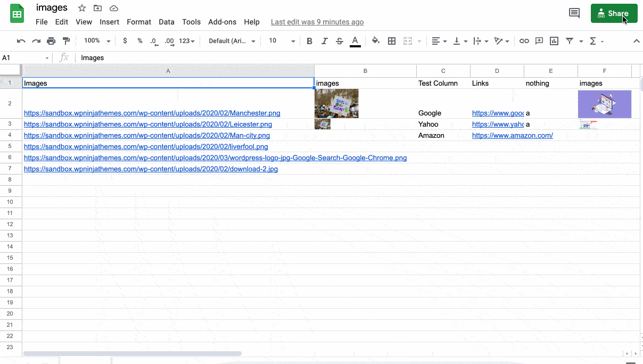Open the Manchester.png URL link
The image size is (643, 364).
(x=152, y=113)
